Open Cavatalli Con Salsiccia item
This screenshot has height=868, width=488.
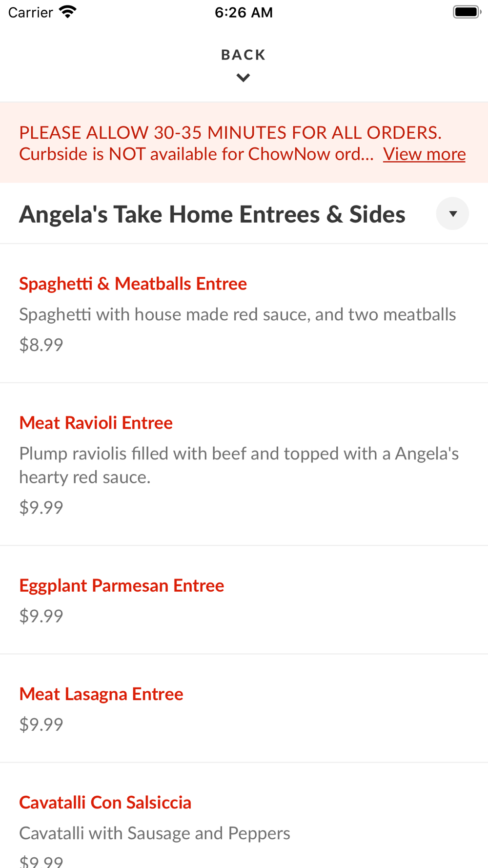coord(105,802)
